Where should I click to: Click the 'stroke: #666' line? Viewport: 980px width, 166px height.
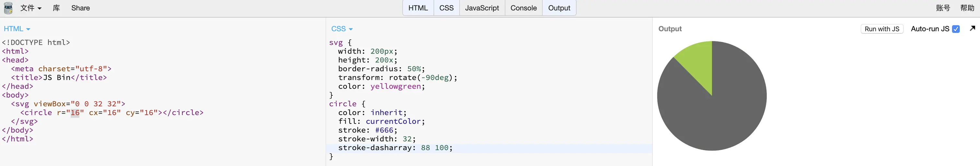click(367, 130)
